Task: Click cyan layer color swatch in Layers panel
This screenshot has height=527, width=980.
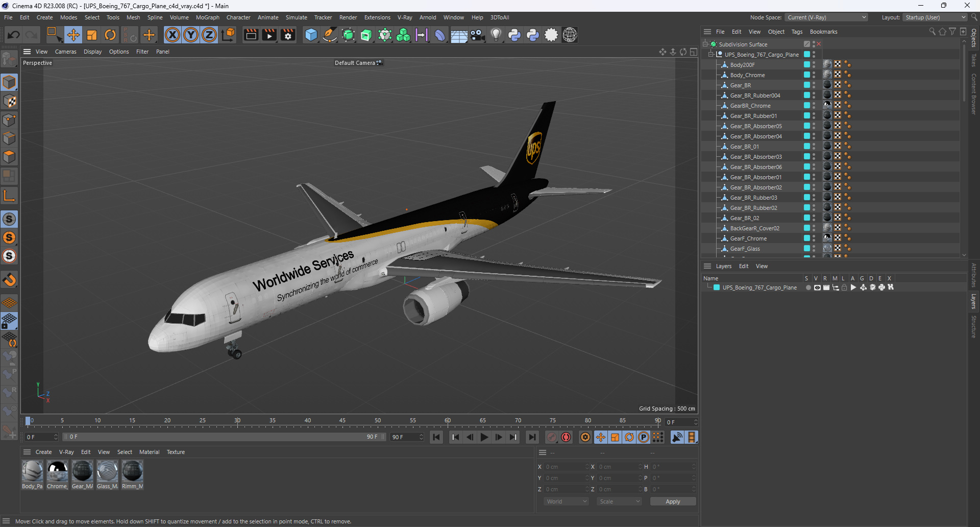Action: [x=717, y=288]
